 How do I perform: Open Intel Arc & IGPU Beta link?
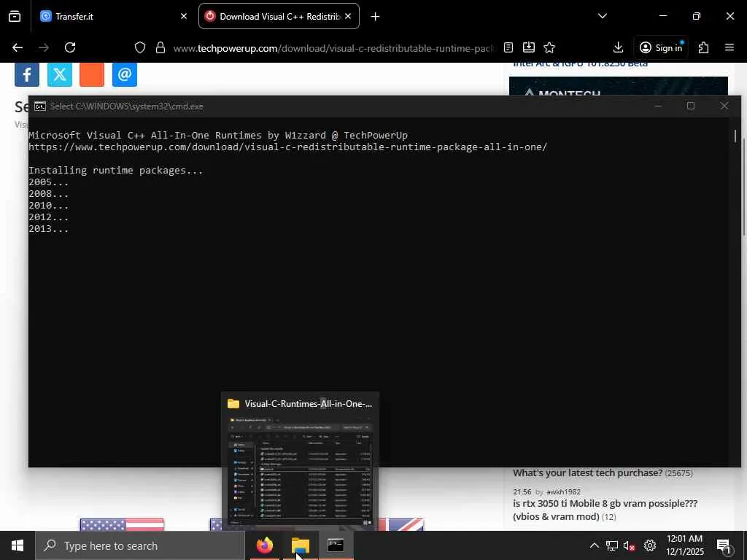[580, 64]
